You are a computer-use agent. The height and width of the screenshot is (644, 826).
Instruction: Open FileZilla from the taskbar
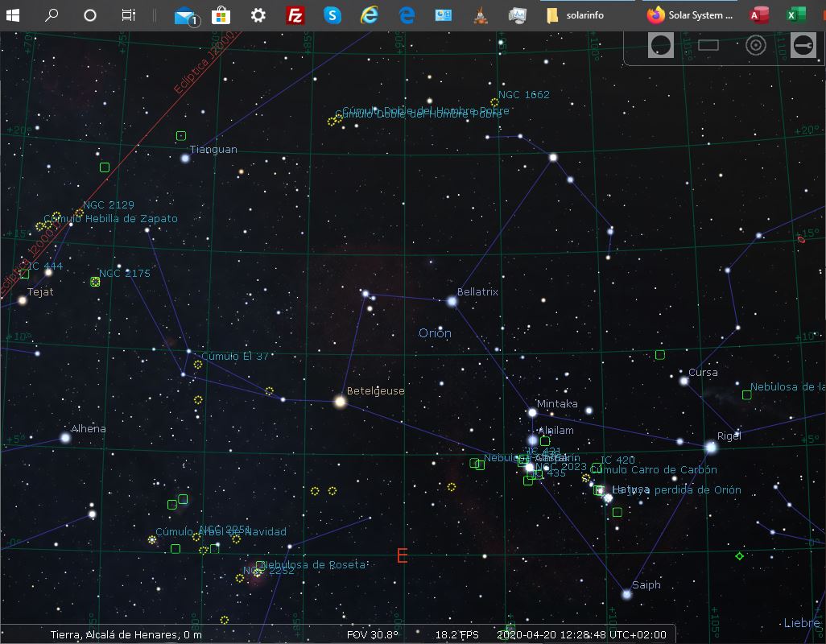295,15
